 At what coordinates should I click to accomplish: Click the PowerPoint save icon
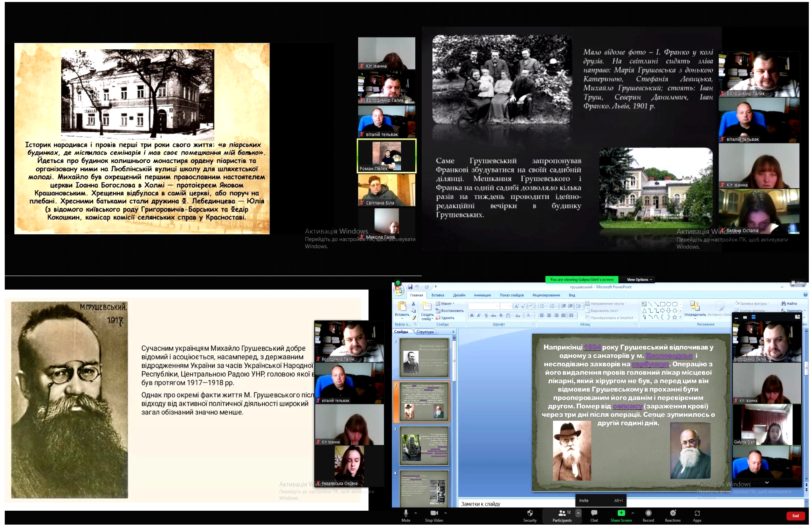pos(410,287)
